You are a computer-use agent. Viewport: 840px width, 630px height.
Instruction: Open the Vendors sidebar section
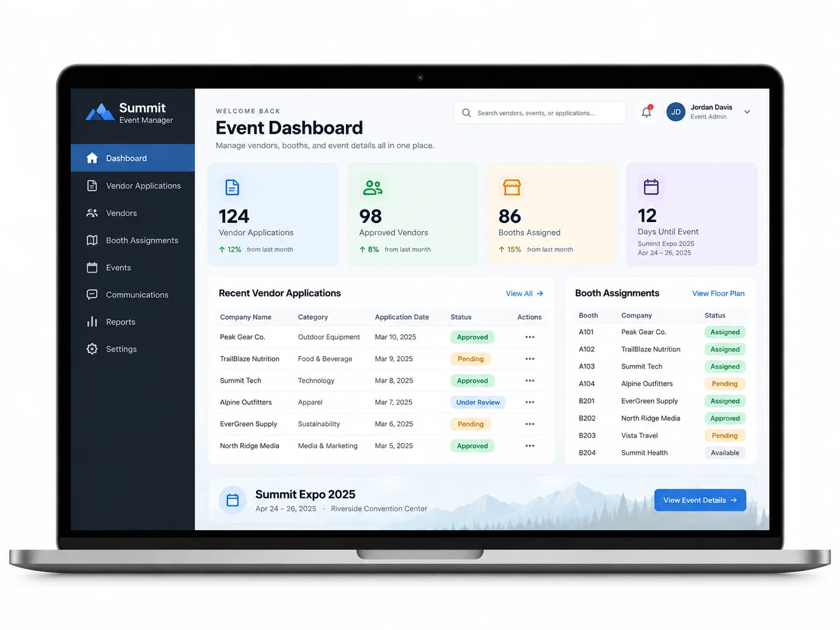coord(133,213)
